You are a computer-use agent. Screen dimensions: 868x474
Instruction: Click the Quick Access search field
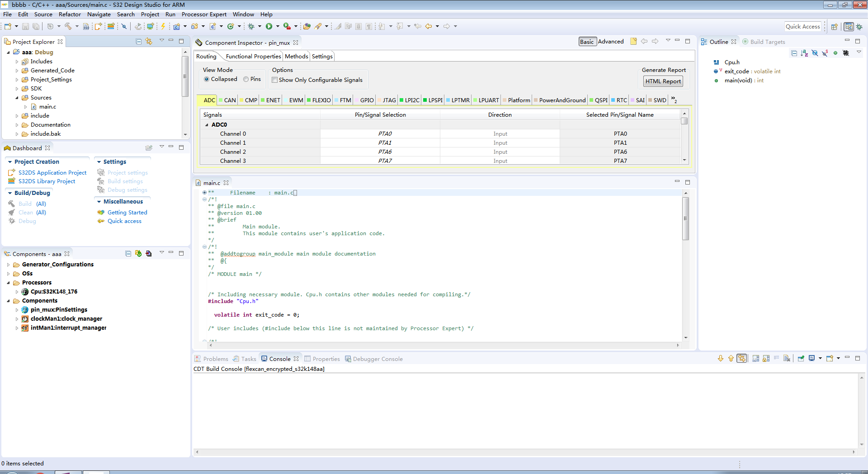point(802,27)
